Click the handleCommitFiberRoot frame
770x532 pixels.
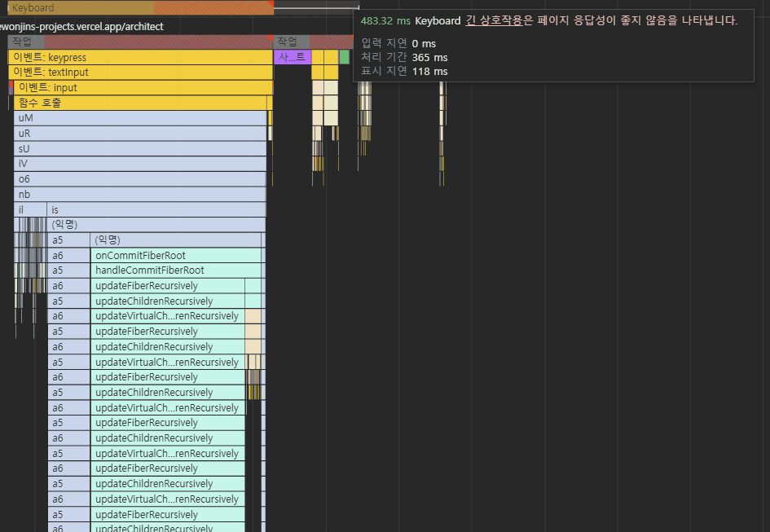click(x=175, y=270)
